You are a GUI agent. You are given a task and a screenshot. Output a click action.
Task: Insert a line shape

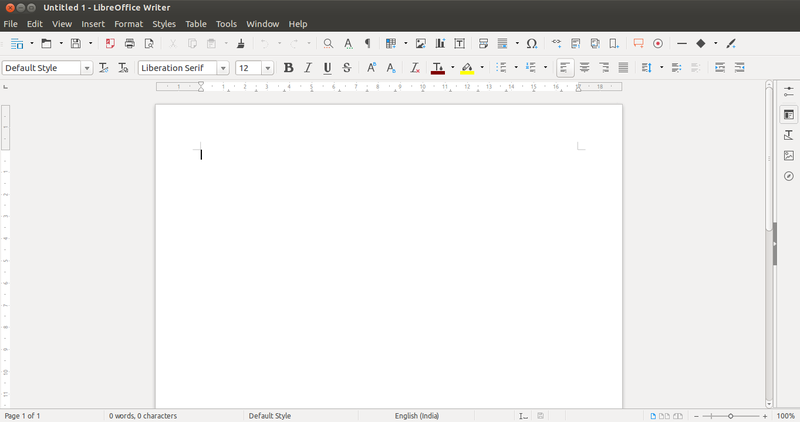pyautogui.click(x=682, y=44)
